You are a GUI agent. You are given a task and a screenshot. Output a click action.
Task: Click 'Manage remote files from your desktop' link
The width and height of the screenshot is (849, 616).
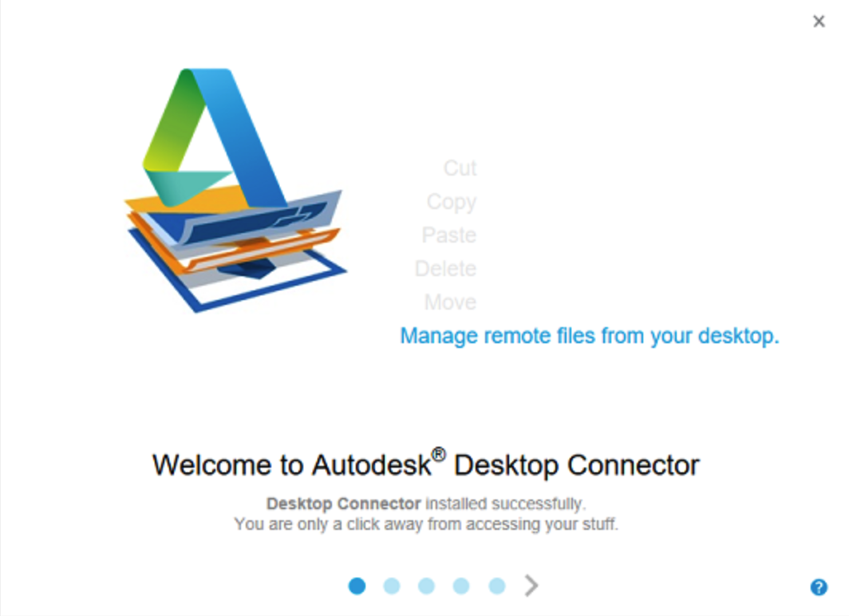(x=590, y=336)
